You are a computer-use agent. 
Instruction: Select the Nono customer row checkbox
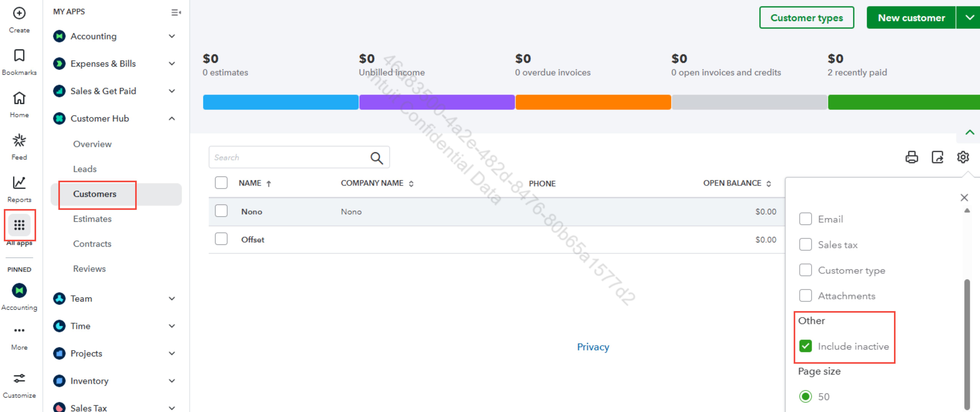point(221,211)
